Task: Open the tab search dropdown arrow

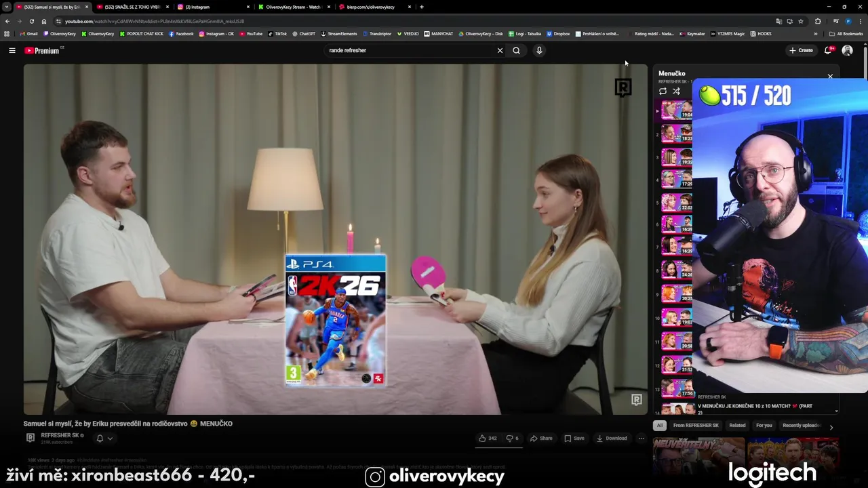Action: [7, 7]
